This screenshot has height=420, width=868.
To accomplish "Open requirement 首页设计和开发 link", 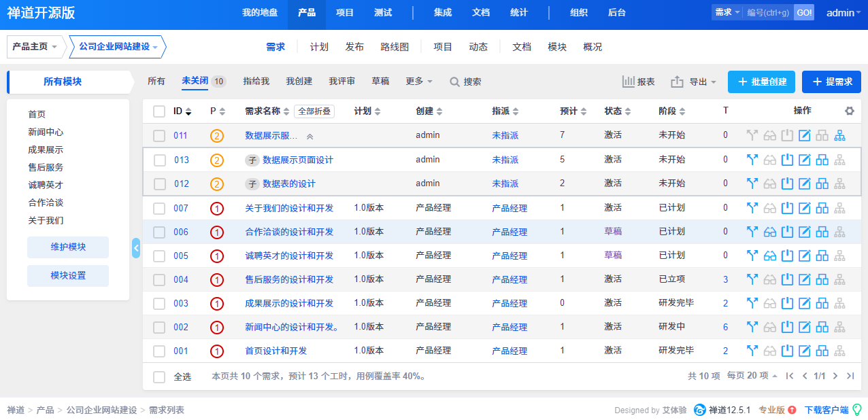I will 276,351.
